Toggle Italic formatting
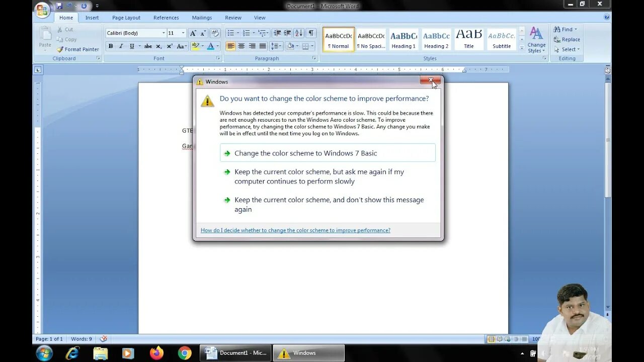This screenshot has width=644, height=362. [x=121, y=46]
